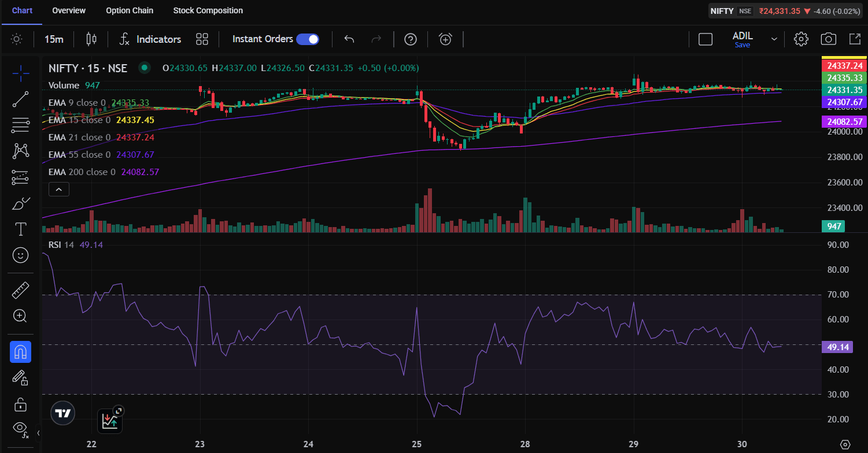The height and width of the screenshot is (453, 868).
Task: Open the help question mark icon
Action: click(x=411, y=39)
